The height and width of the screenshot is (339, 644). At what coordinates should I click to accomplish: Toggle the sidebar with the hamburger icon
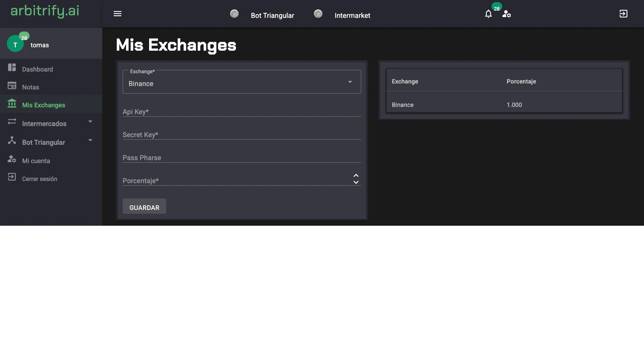click(x=118, y=13)
